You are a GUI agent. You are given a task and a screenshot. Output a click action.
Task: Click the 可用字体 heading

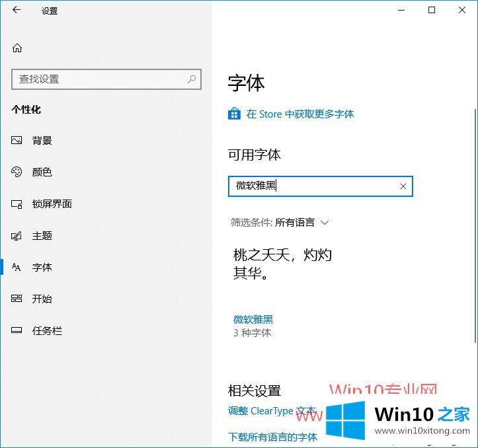click(x=255, y=155)
